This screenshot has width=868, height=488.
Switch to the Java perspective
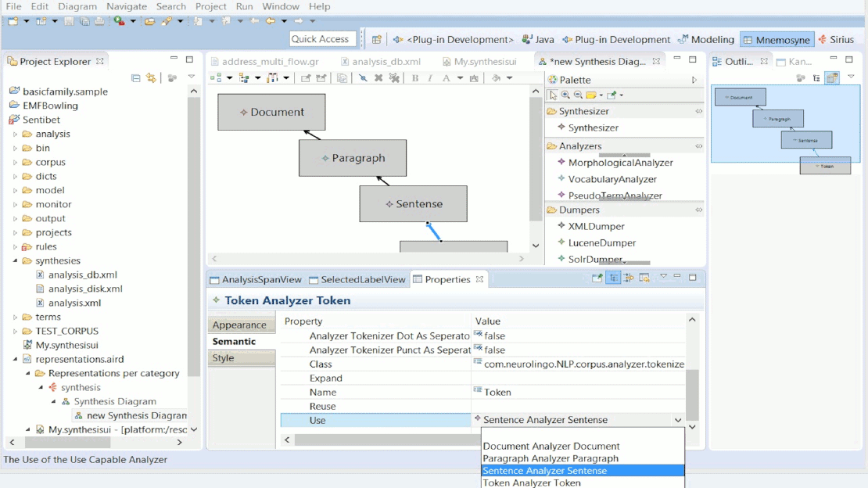click(x=538, y=39)
